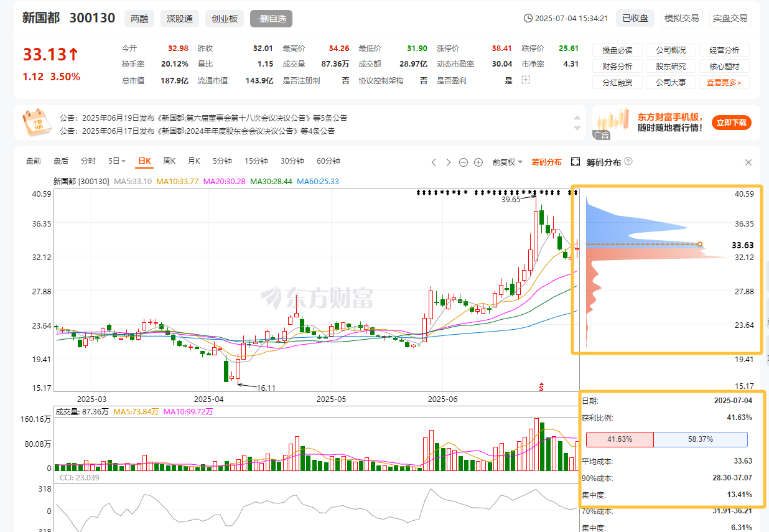This screenshot has height=532, width=769.
Task: Select the 分时 intraday tab
Action: (x=88, y=161)
